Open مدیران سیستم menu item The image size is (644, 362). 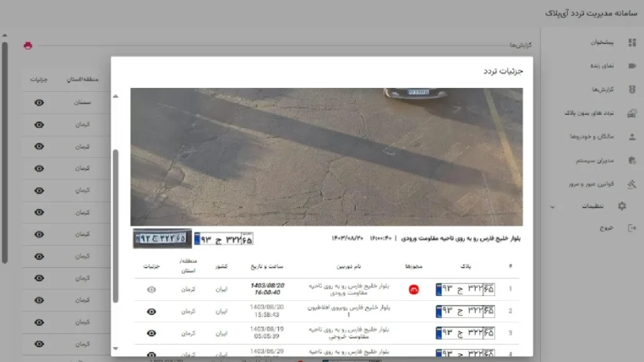(x=595, y=160)
